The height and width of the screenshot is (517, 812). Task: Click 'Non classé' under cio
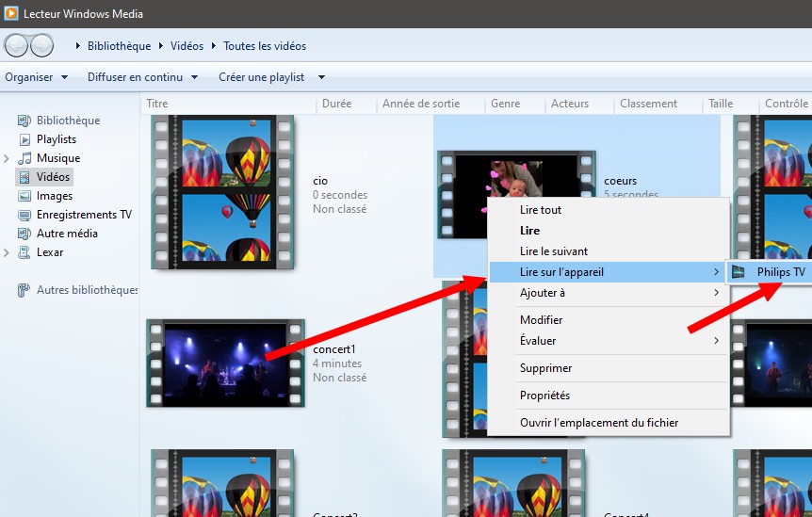point(339,209)
